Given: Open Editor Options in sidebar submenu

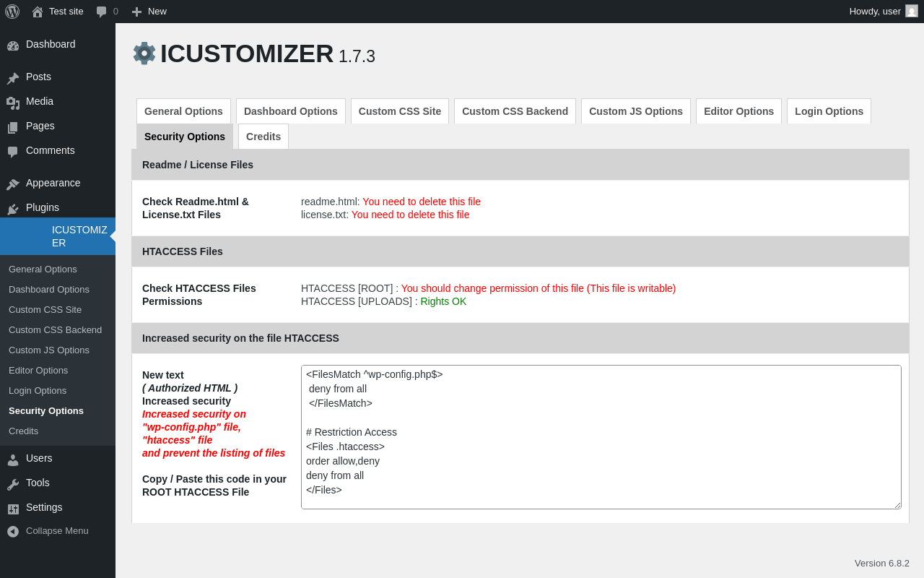Looking at the screenshot, I should [x=38, y=370].
